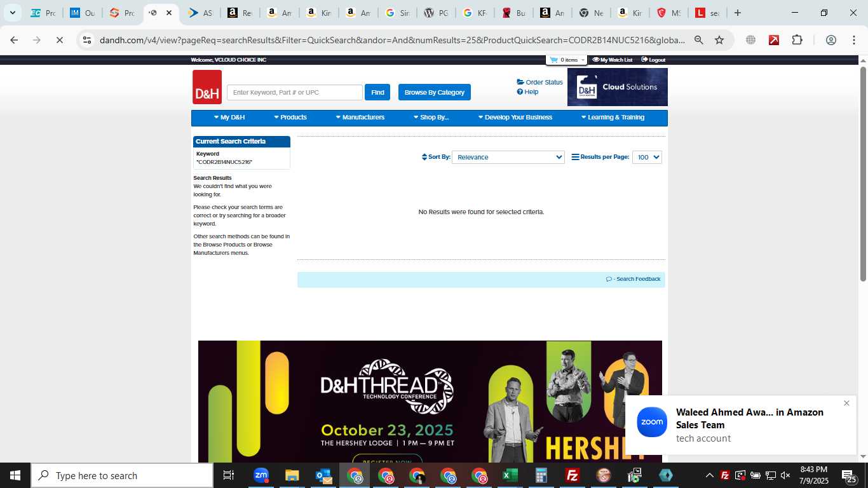Click the site information icon in address bar
This screenshot has height=488, width=868.
[x=87, y=40]
